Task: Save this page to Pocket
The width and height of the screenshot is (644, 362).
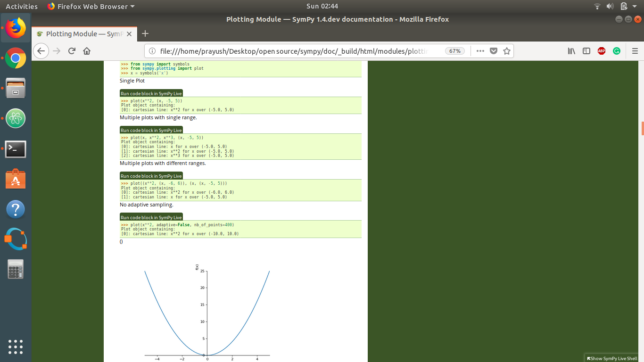Action: (x=494, y=51)
